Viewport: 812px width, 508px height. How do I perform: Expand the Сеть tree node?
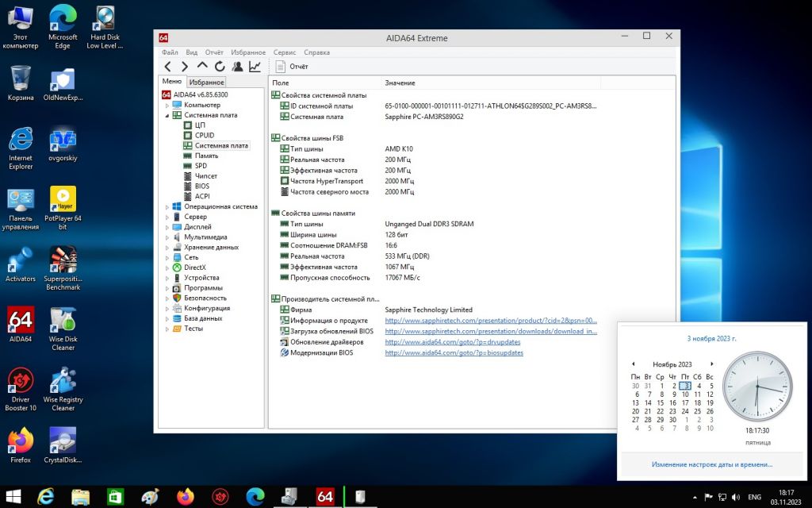(x=167, y=258)
